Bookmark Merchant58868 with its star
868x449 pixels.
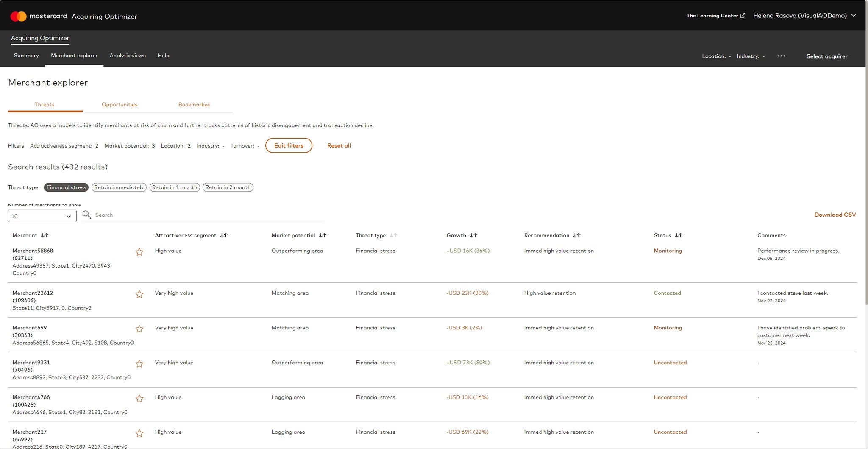point(139,251)
